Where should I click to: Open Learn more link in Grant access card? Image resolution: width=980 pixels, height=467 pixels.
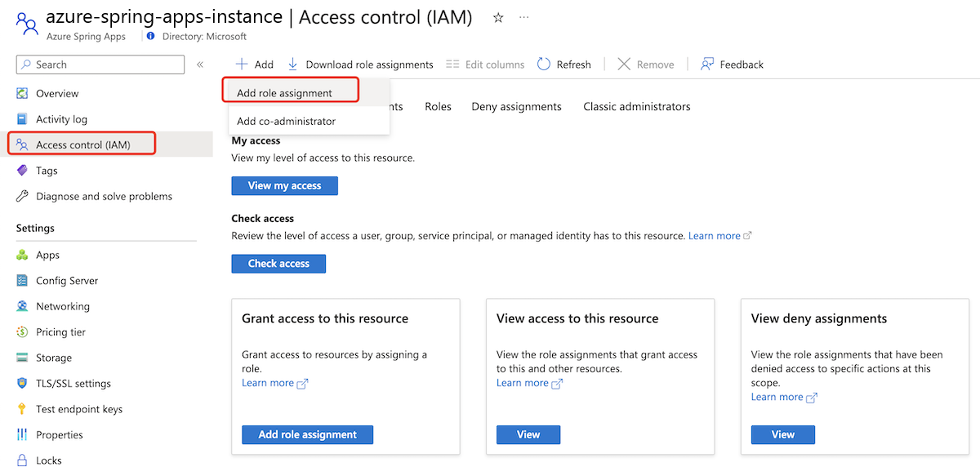(x=268, y=383)
